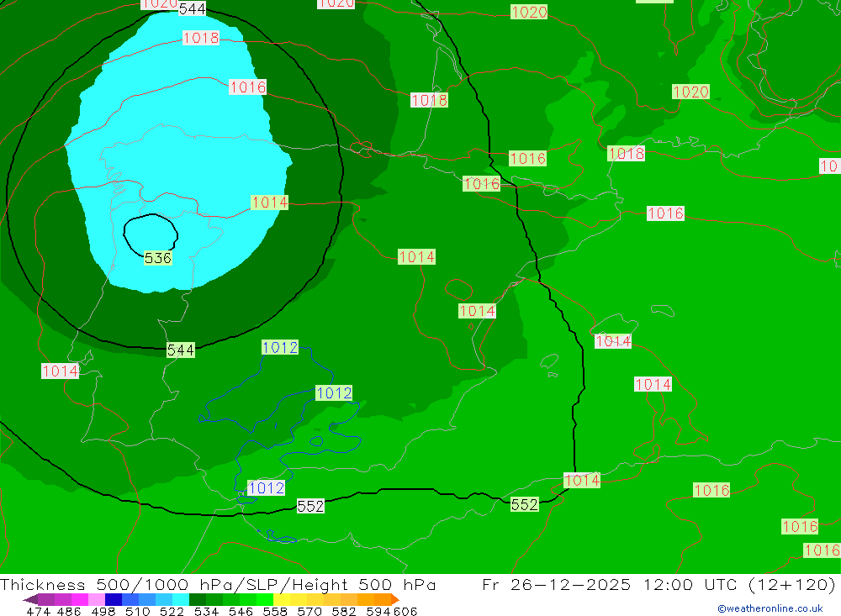Click the legend value 594
Image resolution: width=841 pixels, height=616 pixels.
[378, 611]
